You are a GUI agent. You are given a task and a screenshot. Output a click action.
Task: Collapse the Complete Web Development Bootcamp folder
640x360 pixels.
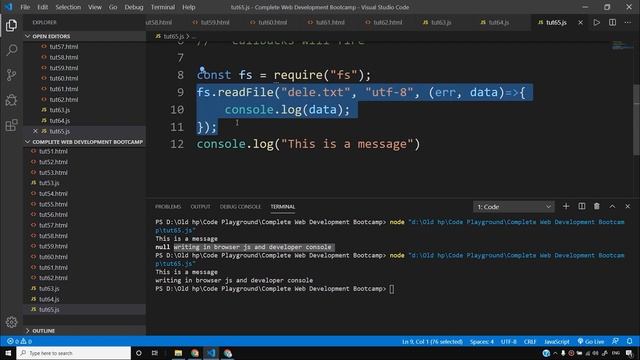pos(84,142)
